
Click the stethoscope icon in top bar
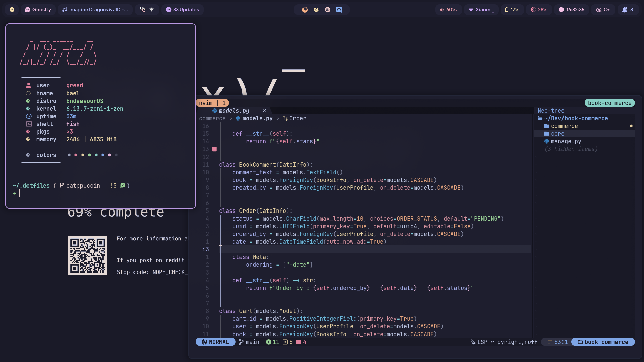(x=143, y=10)
